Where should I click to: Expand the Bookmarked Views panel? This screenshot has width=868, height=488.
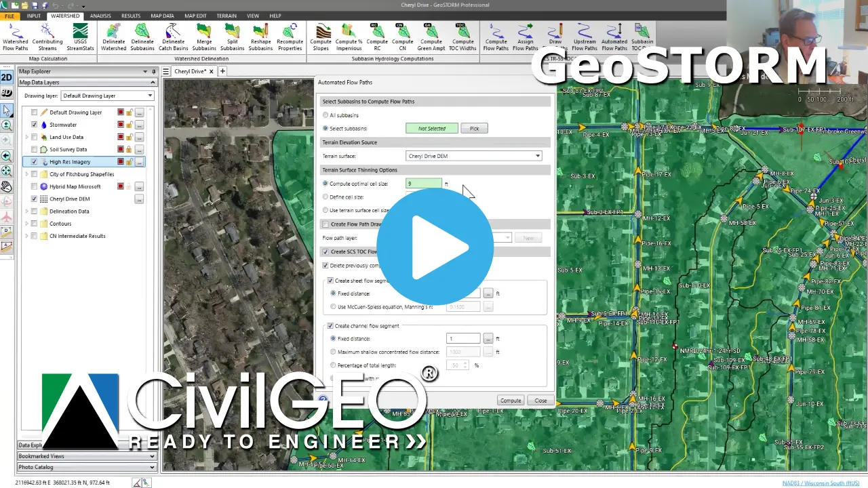click(152, 456)
